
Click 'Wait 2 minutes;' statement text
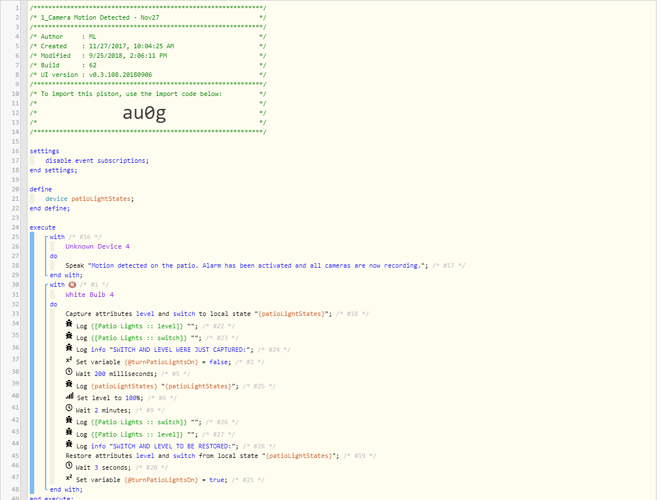103,410
